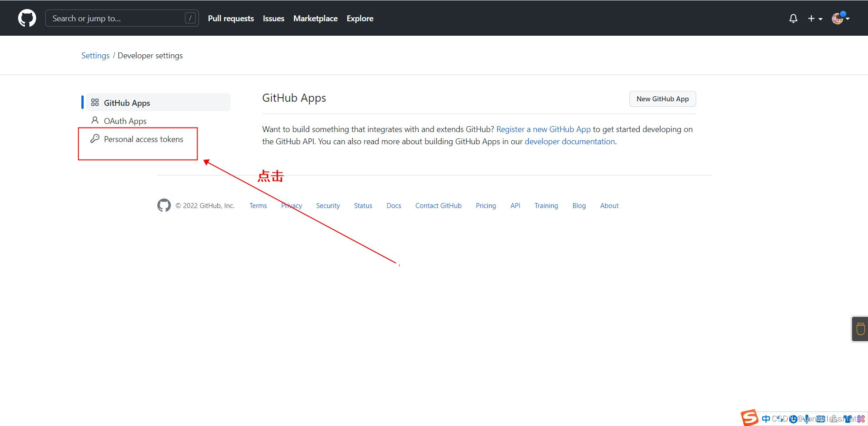Open Privacy footer link
Viewport: 868px width, 426px height.
click(x=292, y=206)
